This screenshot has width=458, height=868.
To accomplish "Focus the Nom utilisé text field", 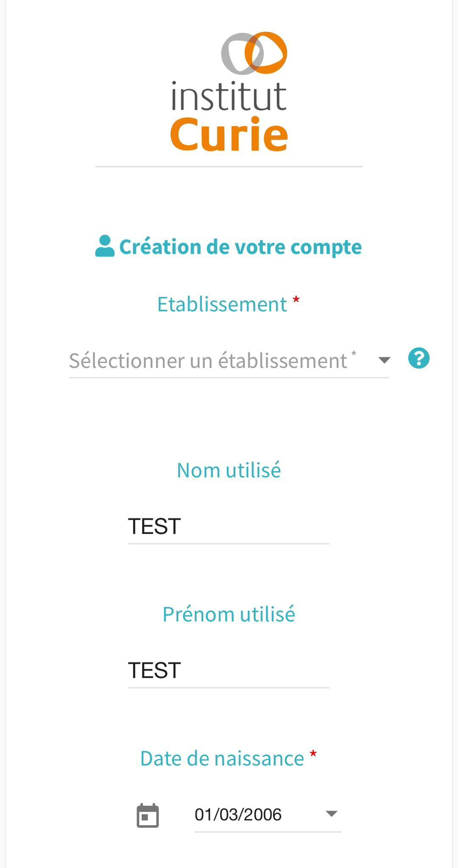I will (229, 527).
